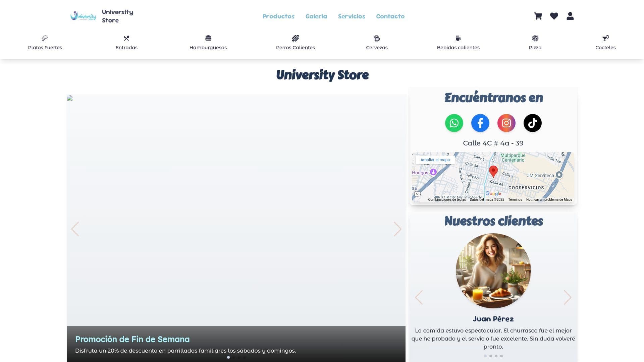Click the University Store logo image
Screen dimensions: 644x362
[x=83, y=16]
